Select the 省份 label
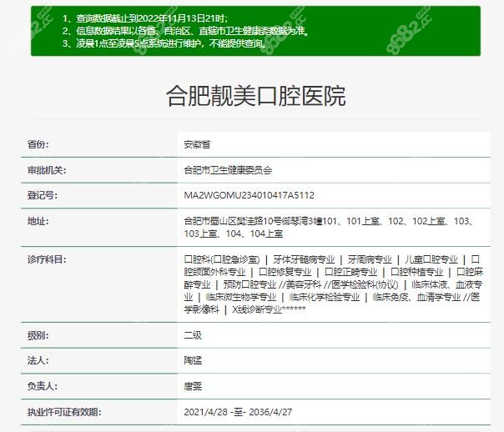504x432 pixels. pos(38,144)
